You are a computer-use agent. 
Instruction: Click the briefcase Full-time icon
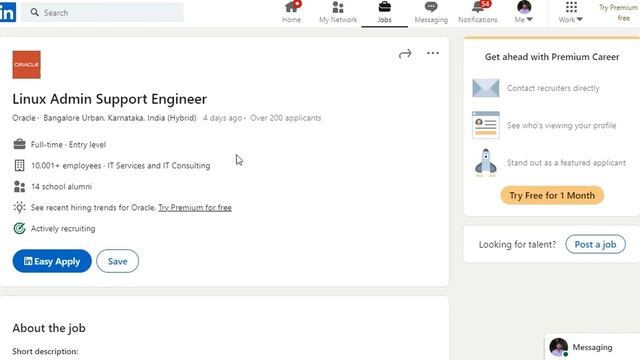(x=19, y=144)
